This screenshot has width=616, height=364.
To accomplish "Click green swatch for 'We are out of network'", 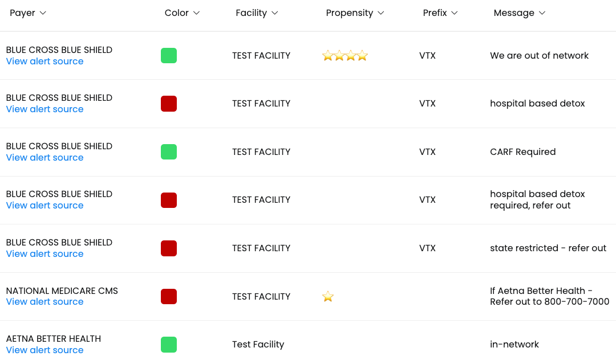I will [x=169, y=56].
